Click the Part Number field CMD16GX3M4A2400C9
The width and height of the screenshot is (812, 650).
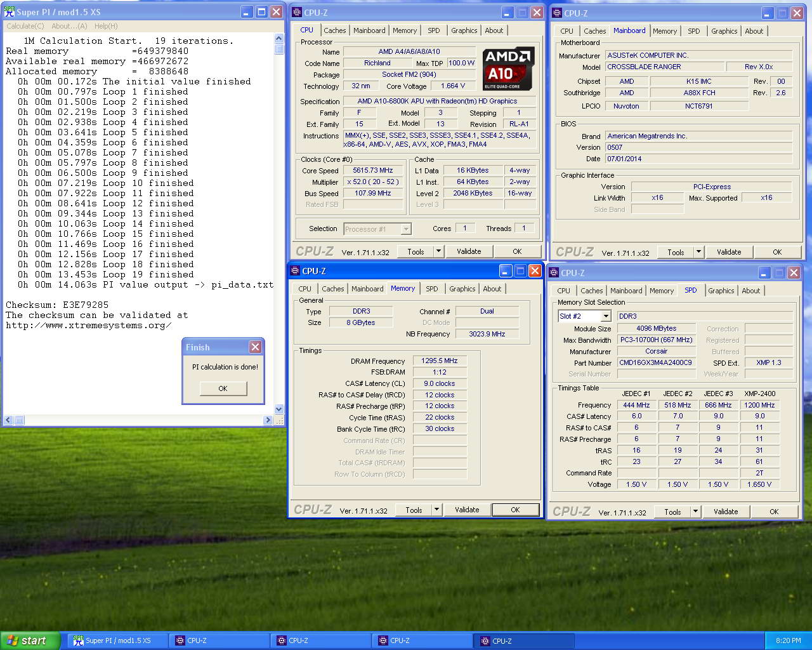[656, 362]
